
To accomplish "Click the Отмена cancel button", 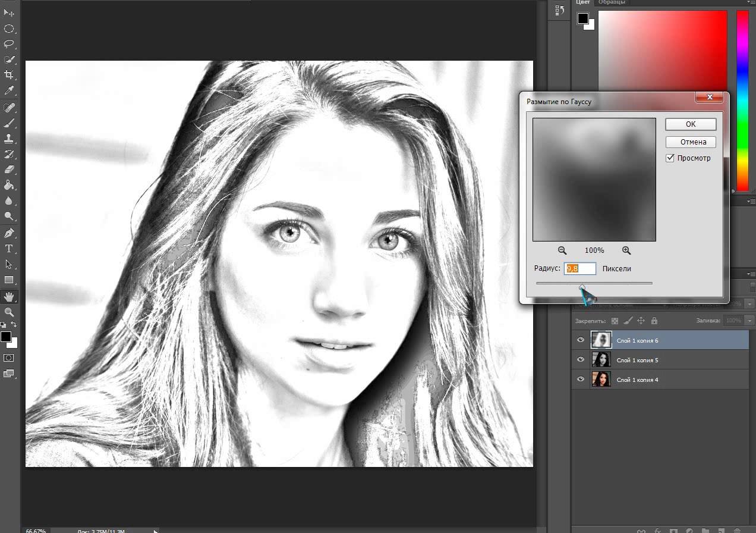I will pos(691,142).
